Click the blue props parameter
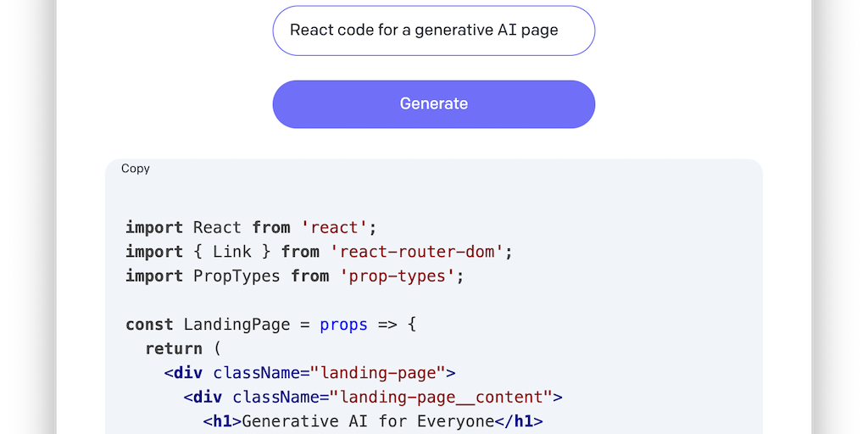868x434 pixels. (x=344, y=325)
